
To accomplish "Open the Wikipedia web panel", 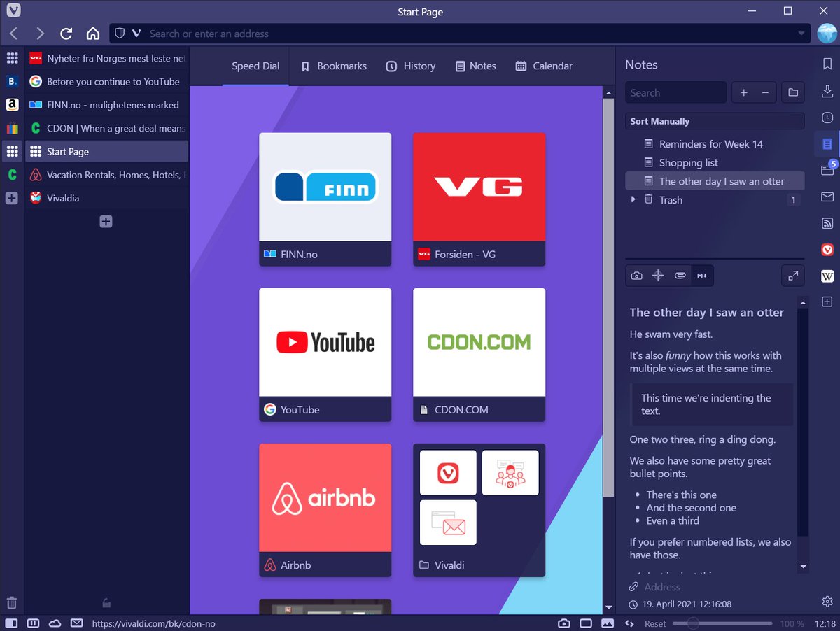I will point(827,276).
